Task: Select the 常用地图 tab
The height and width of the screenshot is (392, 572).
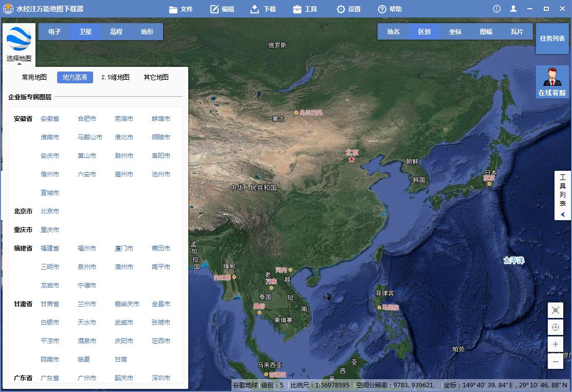Action: [34, 77]
